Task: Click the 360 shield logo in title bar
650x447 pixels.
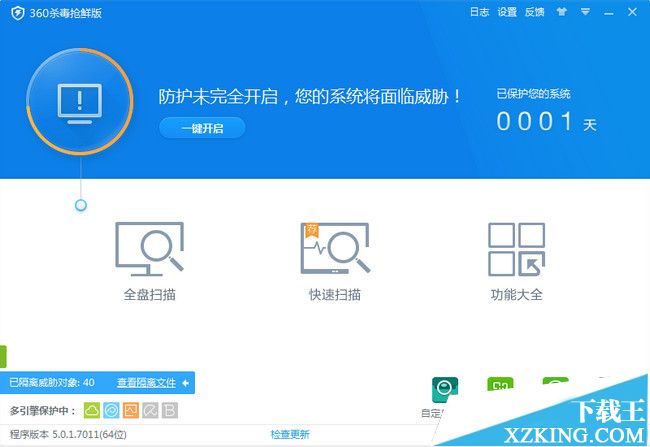Action: 12,12
